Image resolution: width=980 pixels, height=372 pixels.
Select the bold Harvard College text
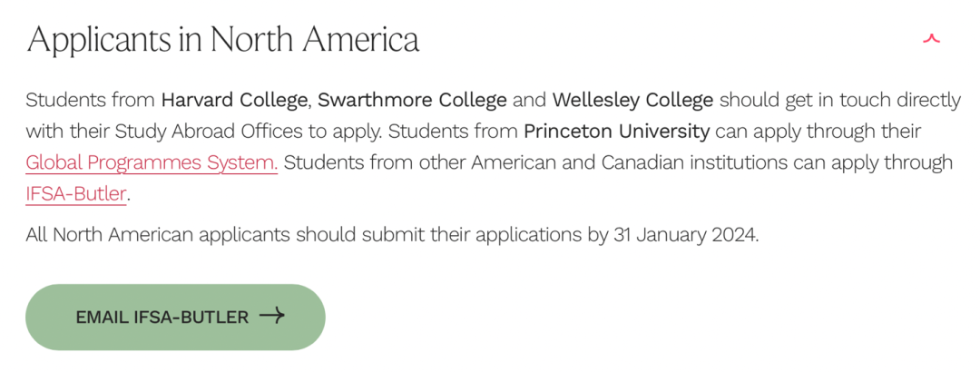234,100
